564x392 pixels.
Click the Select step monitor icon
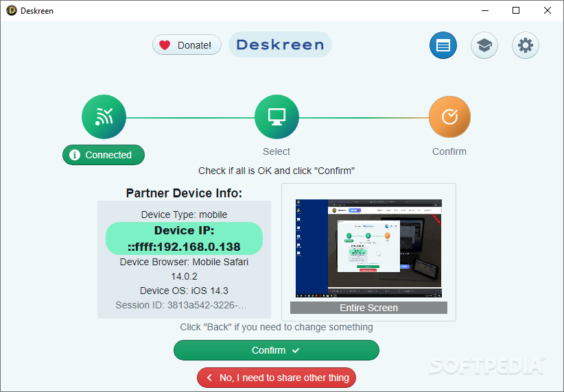(x=277, y=117)
